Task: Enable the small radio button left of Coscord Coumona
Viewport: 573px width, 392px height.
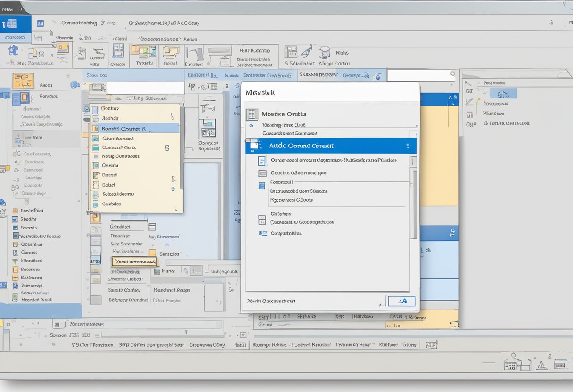Action: tap(251, 134)
